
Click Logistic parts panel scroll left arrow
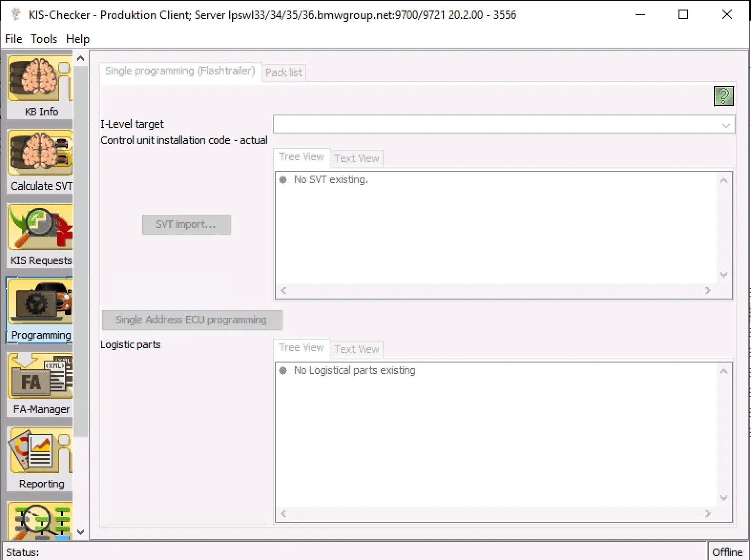click(x=283, y=514)
